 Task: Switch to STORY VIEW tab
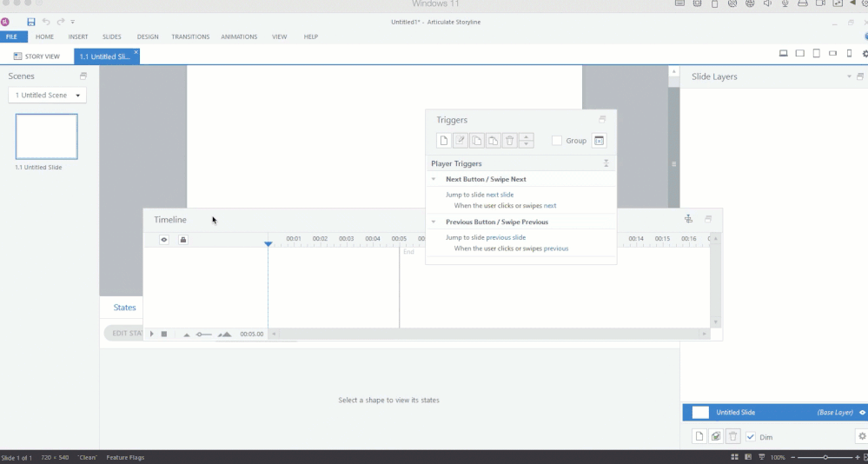[x=36, y=56]
